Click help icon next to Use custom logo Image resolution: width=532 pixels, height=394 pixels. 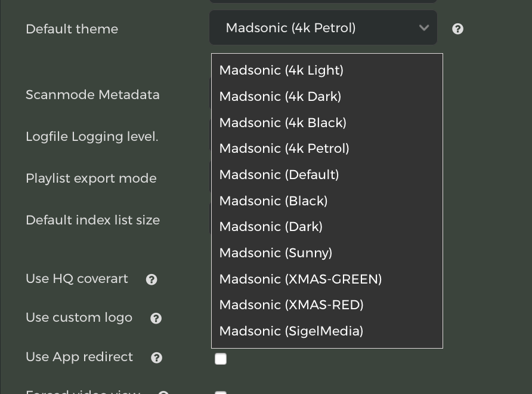pos(156,318)
